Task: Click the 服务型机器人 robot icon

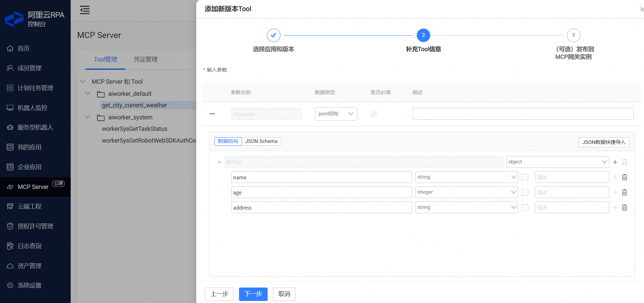Action: (x=10, y=127)
